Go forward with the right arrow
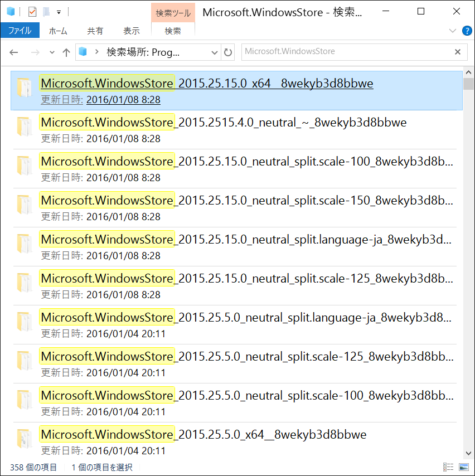This screenshot has height=476, width=475. (35, 52)
